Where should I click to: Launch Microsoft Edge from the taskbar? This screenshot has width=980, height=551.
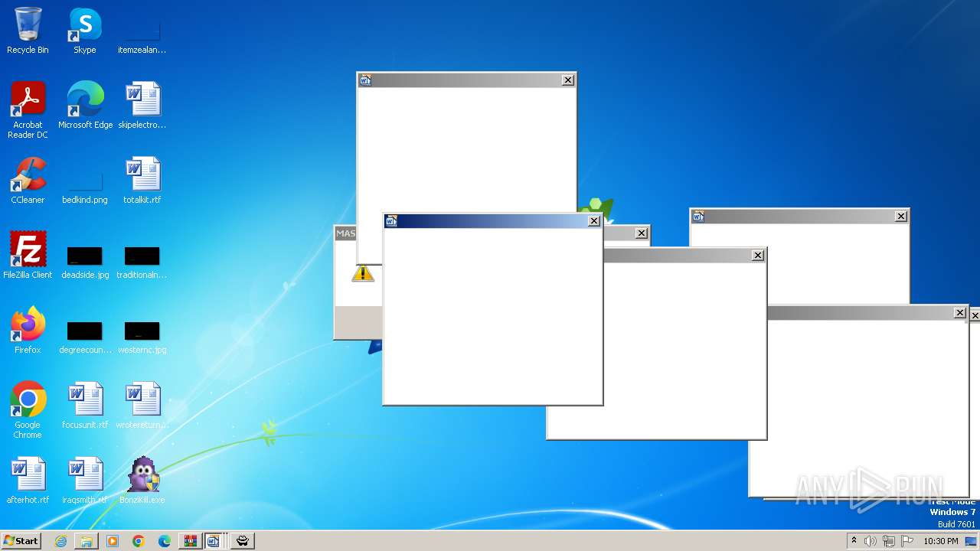point(165,541)
